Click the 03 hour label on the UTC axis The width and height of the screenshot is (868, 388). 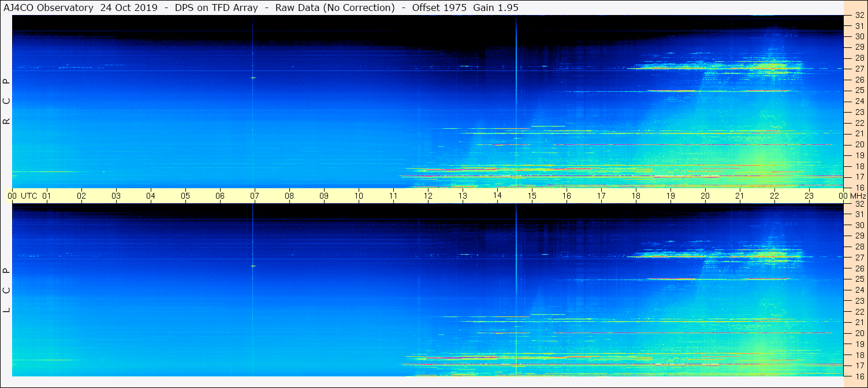tap(116, 196)
